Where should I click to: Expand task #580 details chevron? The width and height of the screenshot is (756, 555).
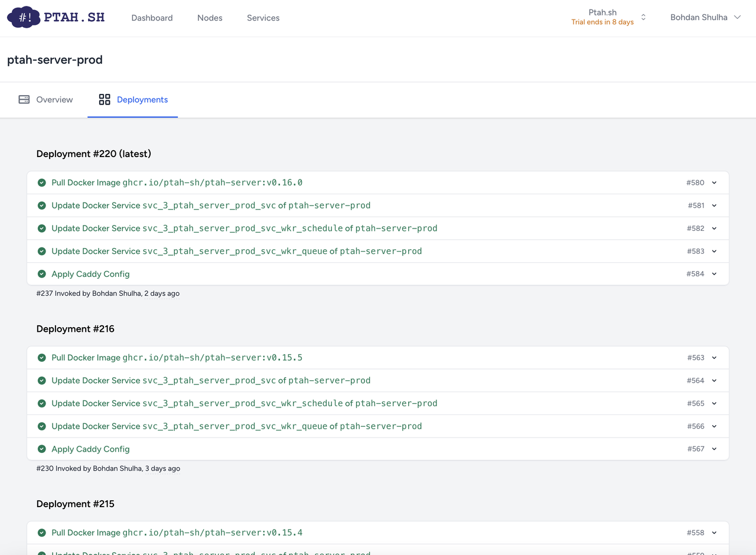714,183
